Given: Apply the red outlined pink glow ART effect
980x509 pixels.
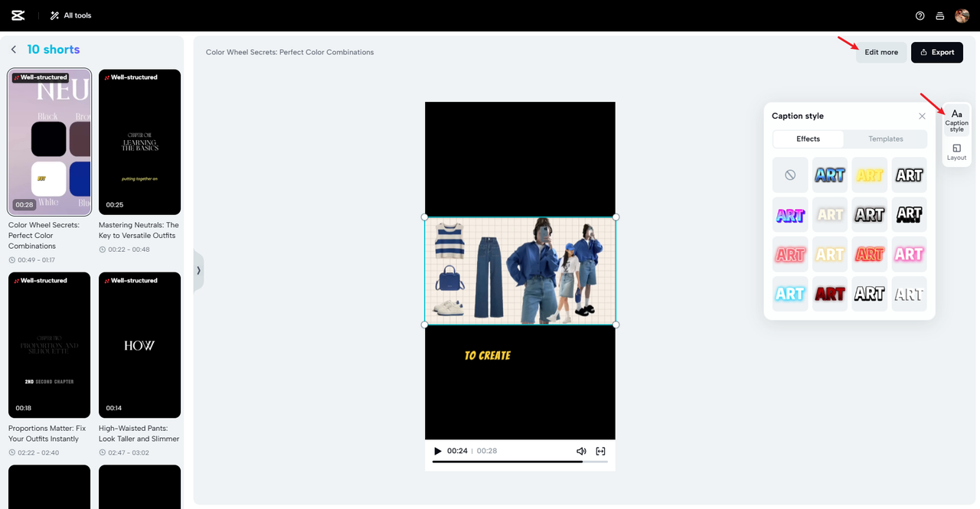Looking at the screenshot, I should click(x=790, y=254).
